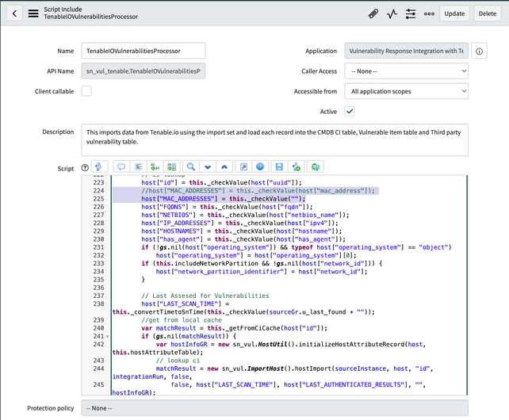Open the script editor help icon
This screenshot has height=420, width=509.
260,167
